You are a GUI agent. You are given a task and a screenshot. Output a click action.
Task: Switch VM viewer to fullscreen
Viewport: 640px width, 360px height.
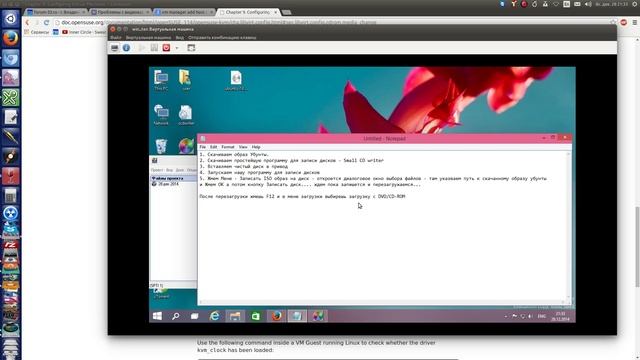(191, 48)
